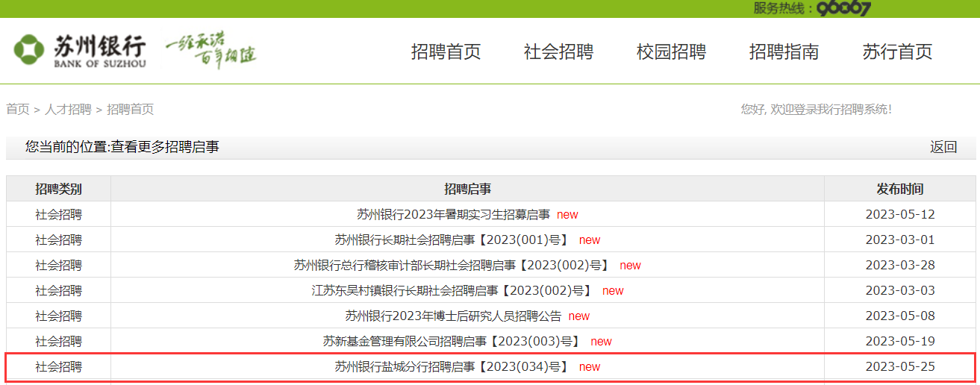
Task: Open 苏州银行盐城分行招聘启事【2023(034)号】
Action: click(x=453, y=366)
